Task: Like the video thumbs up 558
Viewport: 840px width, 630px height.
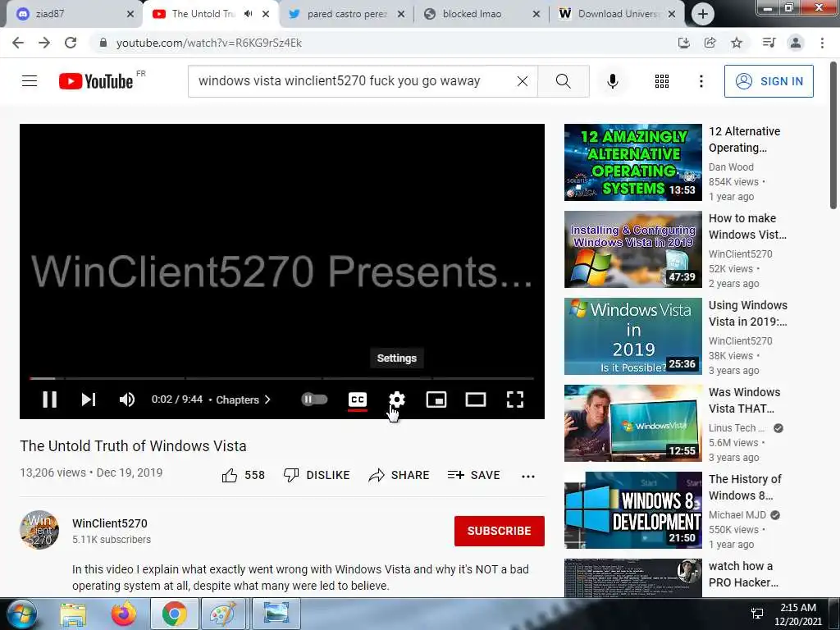Action: 243,475
